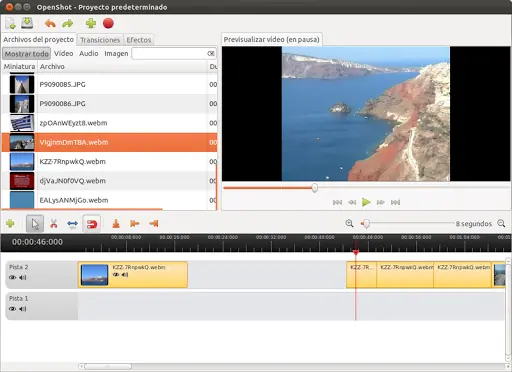The height and width of the screenshot is (372, 512).
Task: Jump to the previous marker
Action: [135, 224]
